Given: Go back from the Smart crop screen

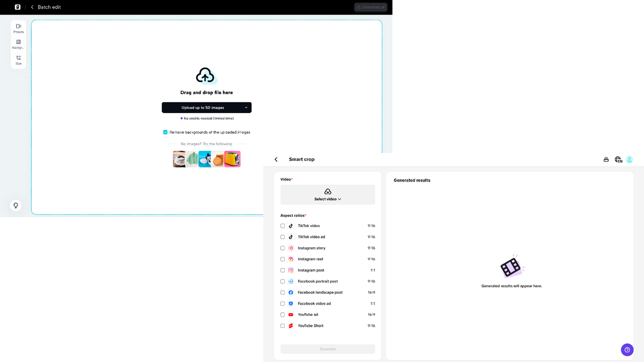Looking at the screenshot, I should click(x=276, y=159).
